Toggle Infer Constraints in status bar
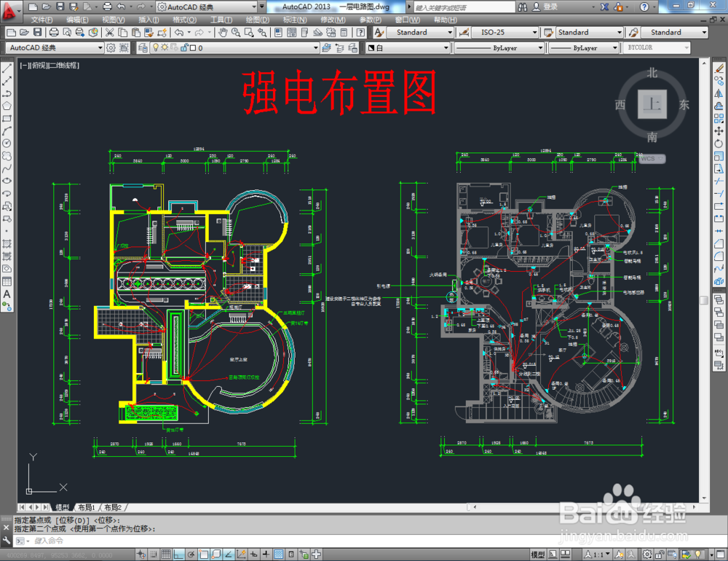Viewport: 728px width, 561px height. pyautogui.click(x=141, y=554)
